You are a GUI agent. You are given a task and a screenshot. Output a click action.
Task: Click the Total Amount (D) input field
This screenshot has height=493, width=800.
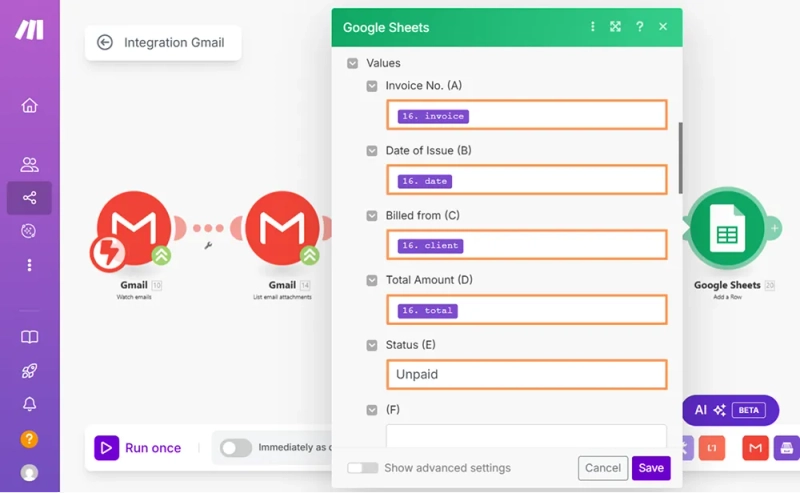(527, 309)
